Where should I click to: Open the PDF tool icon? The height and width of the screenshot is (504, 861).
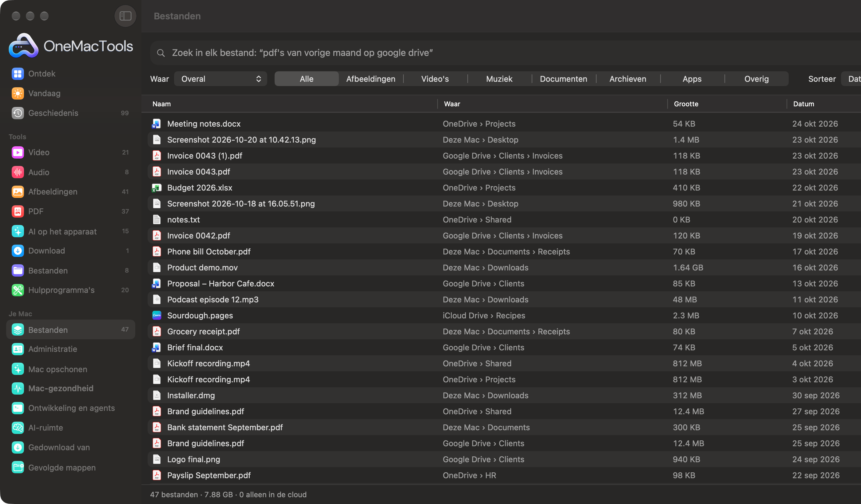tap(18, 211)
